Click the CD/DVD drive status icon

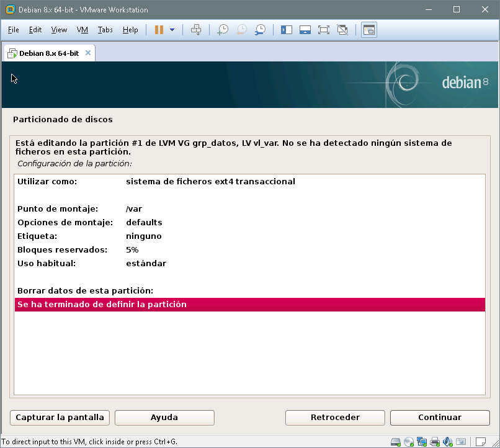pyautogui.click(x=408, y=442)
